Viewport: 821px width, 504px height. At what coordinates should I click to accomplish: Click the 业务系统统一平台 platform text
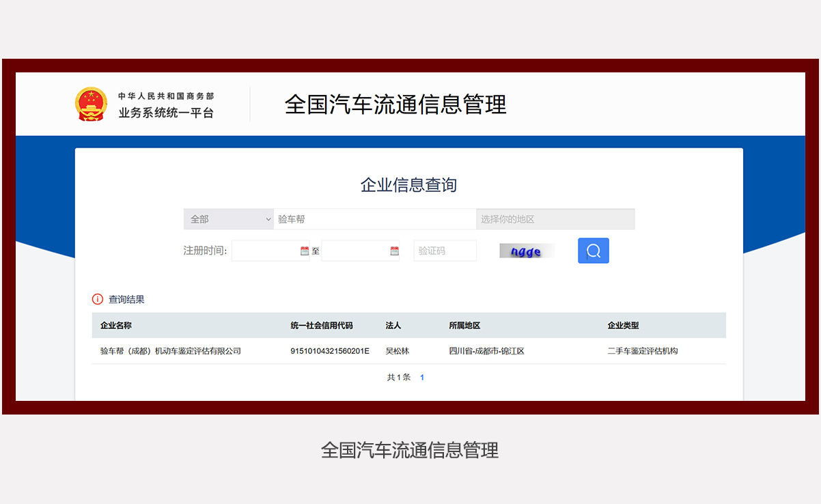(x=166, y=113)
